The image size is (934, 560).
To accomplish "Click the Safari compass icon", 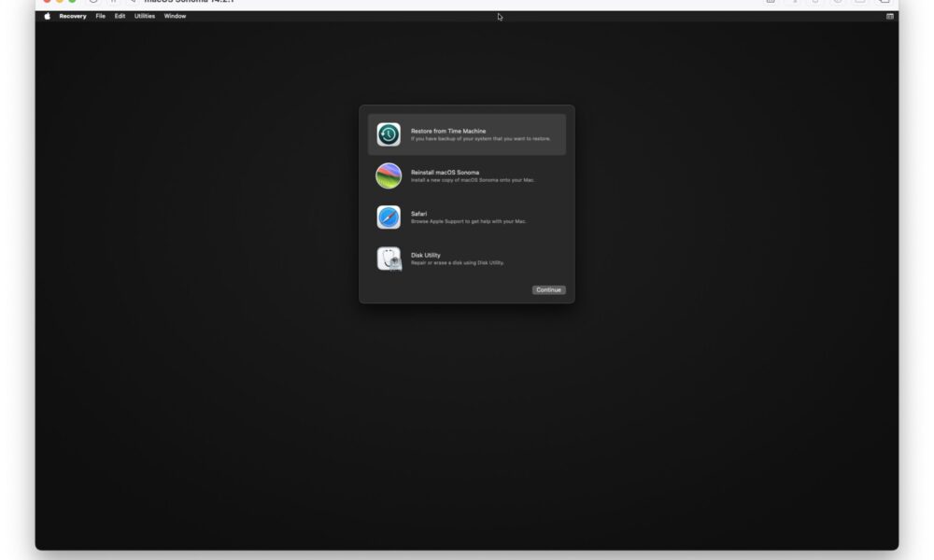I will tap(389, 217).
